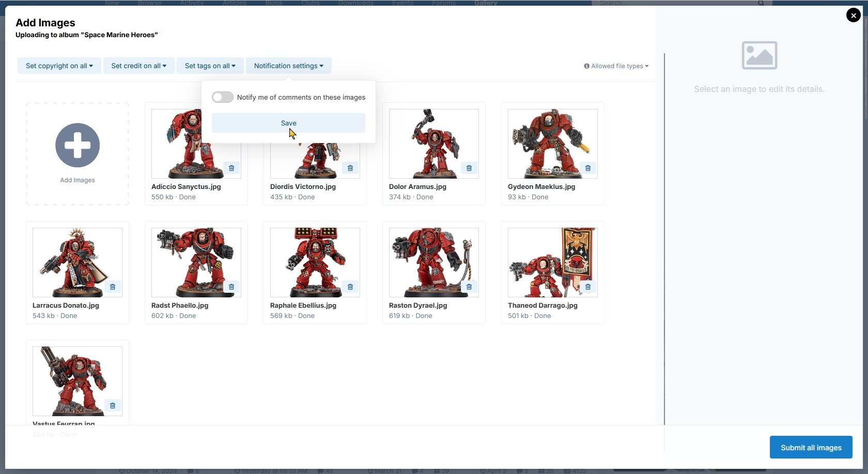
Task: Click trash icon on Radst Phaello.jpg
Action: pos(231,287)
